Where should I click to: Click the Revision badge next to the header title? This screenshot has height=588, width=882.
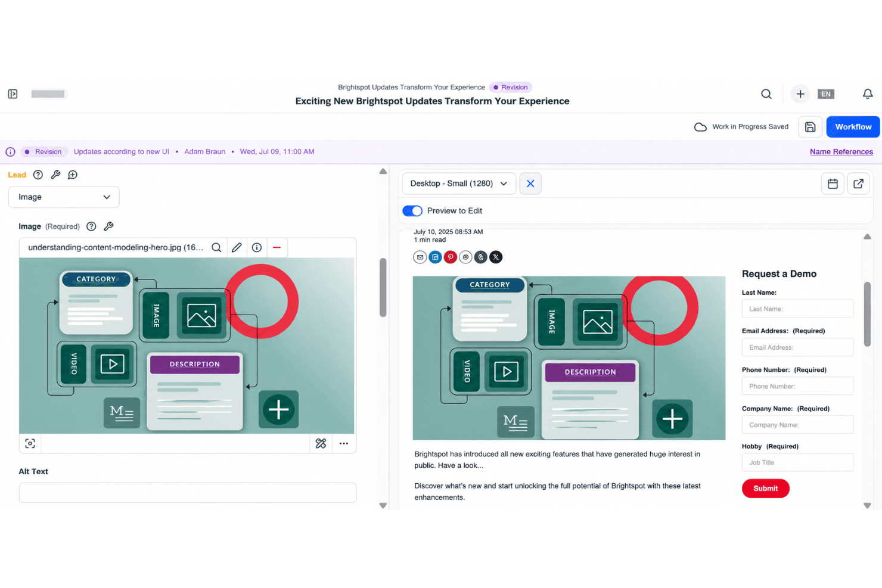click(511, 87)
